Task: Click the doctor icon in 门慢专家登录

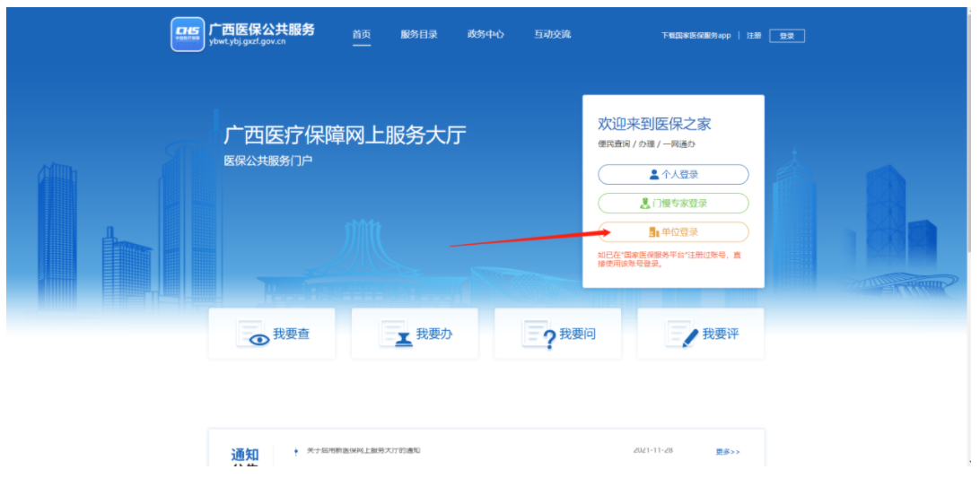Action: tap(644, 204)
